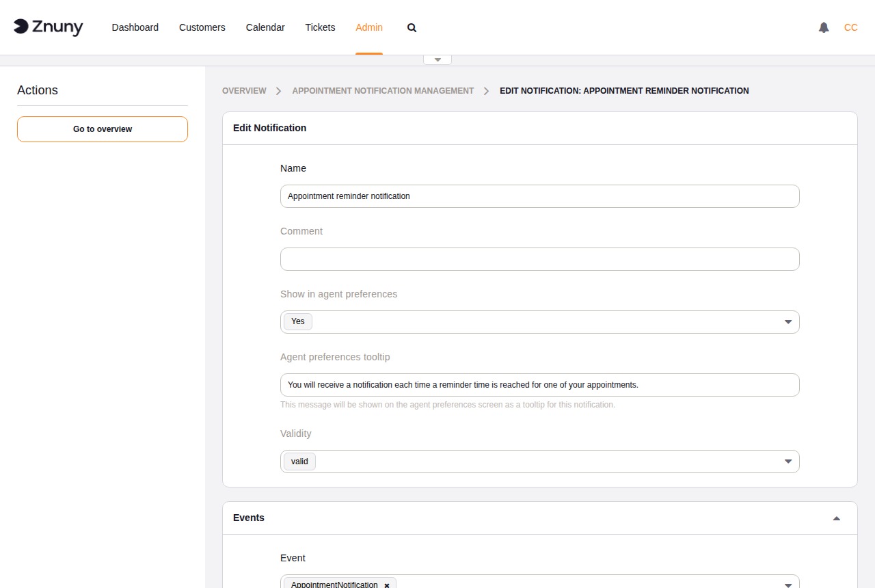Click the Name input field
This screenshot has height=588, width=875.
point(540,196)
